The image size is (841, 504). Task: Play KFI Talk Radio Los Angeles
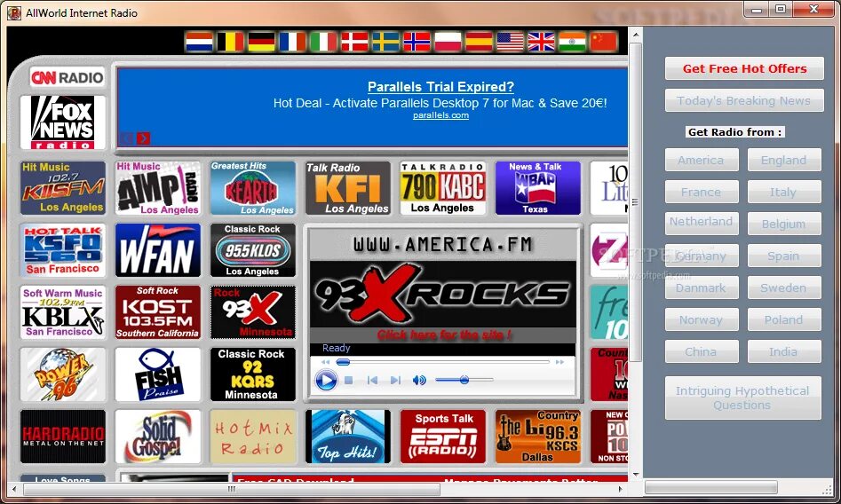tap(348, 187)
